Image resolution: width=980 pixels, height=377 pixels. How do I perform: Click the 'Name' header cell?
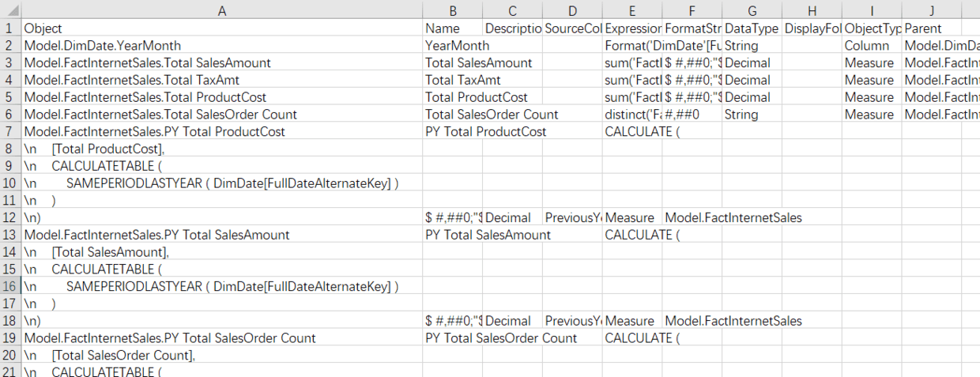pos(452,28)
